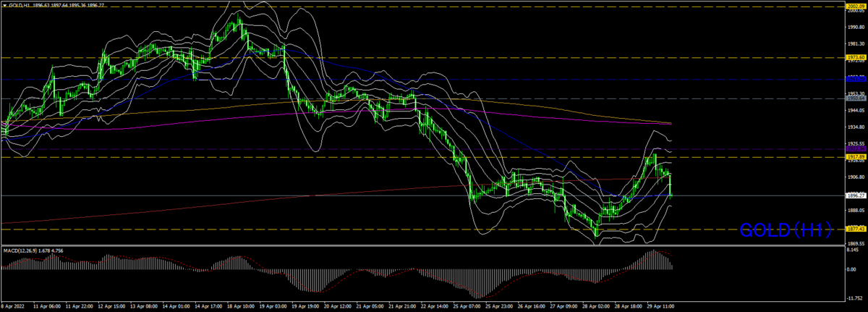Viewport: 868px width, 312px height.
Task: Click the 1906.80 price scale value
Action: [856, 177]
